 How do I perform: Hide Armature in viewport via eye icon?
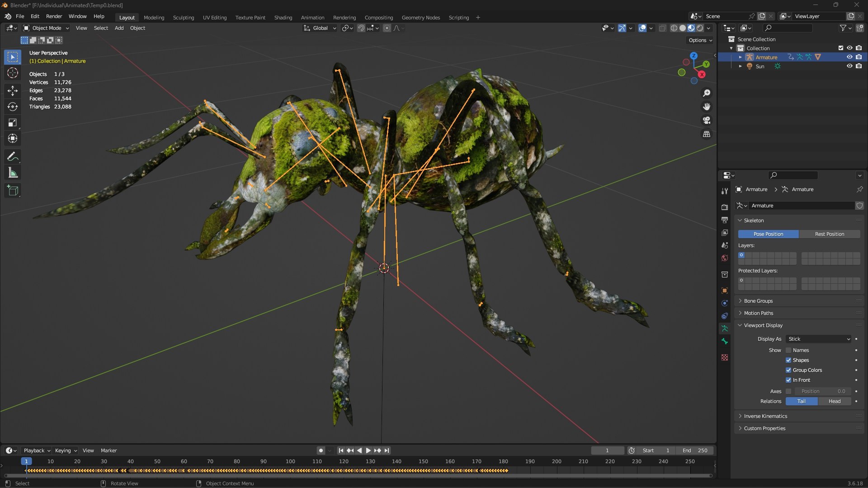click(x=849, y=57)
